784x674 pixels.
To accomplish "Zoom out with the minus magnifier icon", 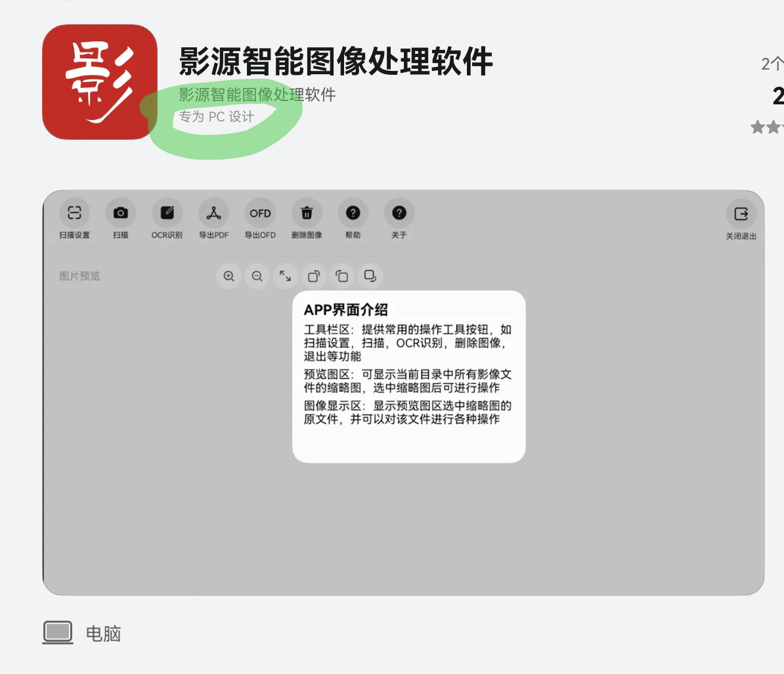I will (x=257, y=276).
